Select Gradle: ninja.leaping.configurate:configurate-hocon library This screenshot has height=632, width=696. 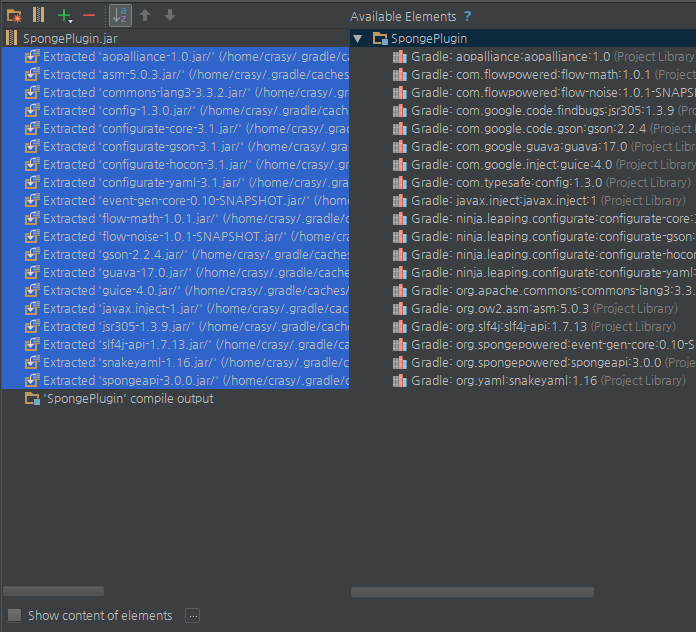tap(544, 254)
